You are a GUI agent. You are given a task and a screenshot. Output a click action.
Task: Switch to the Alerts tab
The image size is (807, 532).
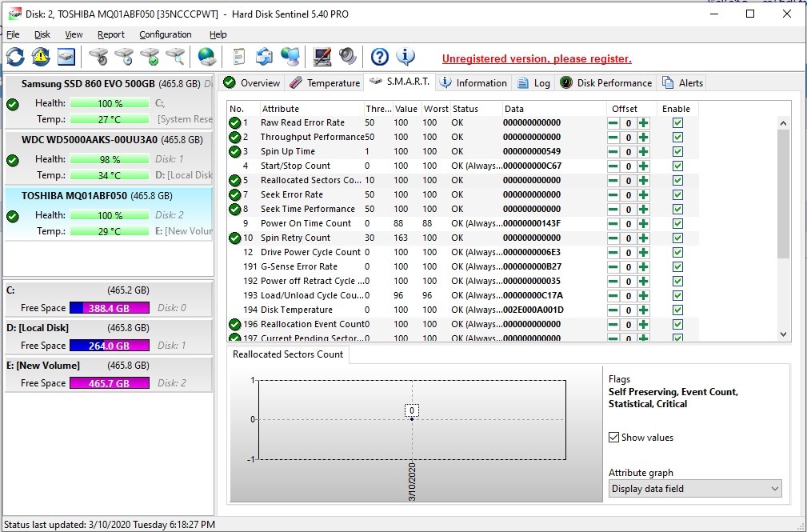tap(683, 83)
